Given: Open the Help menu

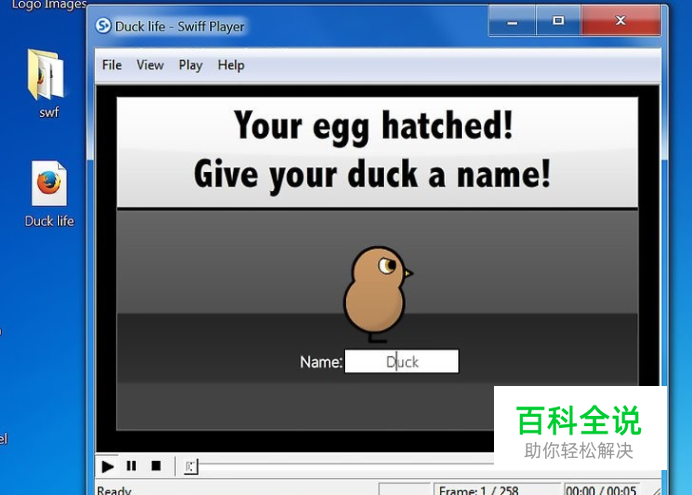Looking at the screenshot, I should tap(231, 65).
